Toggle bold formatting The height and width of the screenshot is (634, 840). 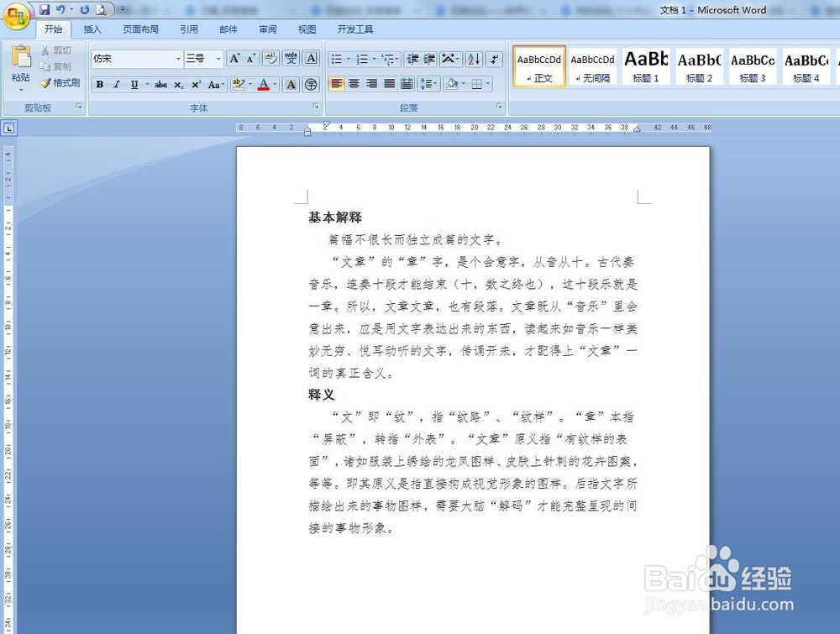click(x=100, y=85)
